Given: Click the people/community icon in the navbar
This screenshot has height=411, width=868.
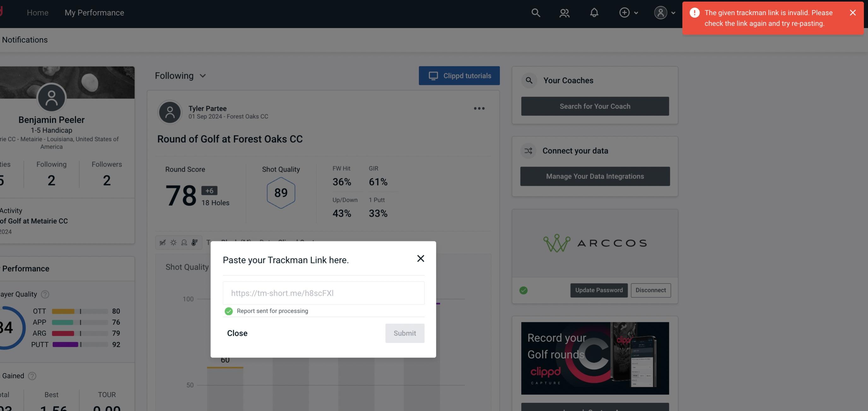Looking at the screenshot, I should point(564,12).
